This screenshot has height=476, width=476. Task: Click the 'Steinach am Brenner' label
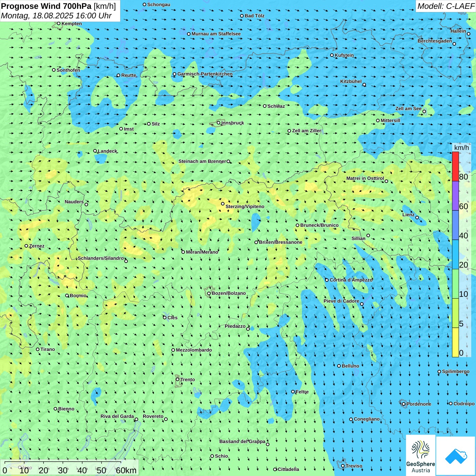click(202, 161)
